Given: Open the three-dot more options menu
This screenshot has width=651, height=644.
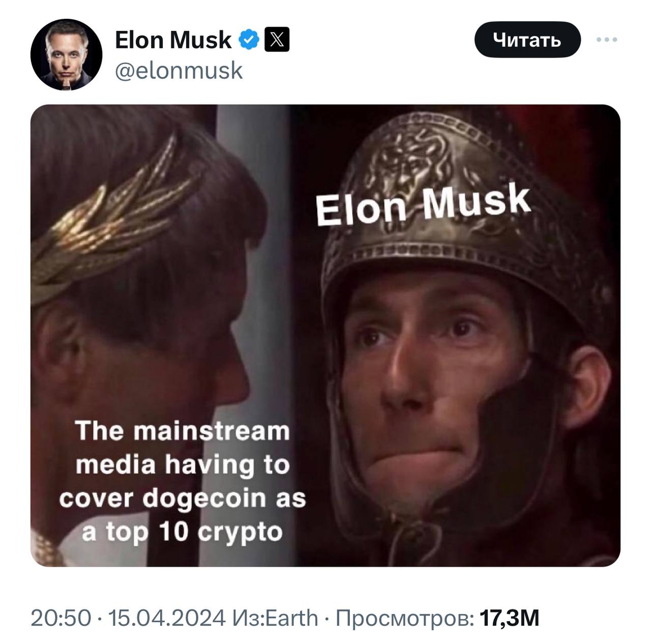Looking at the screenshot, I should [x=607, y=40].
